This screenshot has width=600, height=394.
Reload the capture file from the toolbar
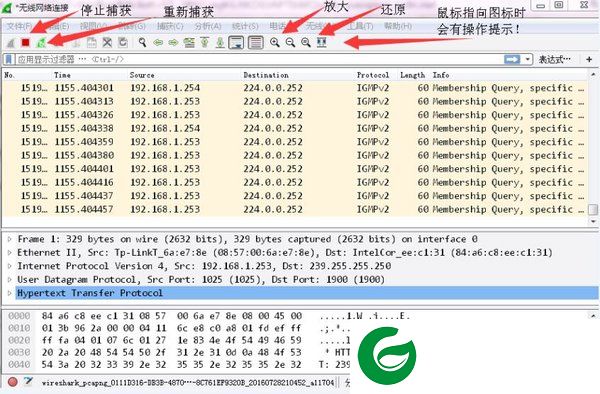(122, 42)
